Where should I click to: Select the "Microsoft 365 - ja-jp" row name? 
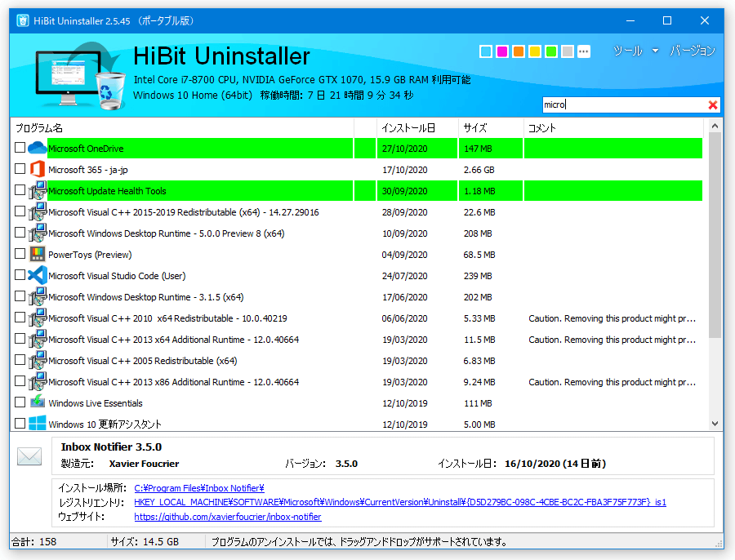pos(88,170)
